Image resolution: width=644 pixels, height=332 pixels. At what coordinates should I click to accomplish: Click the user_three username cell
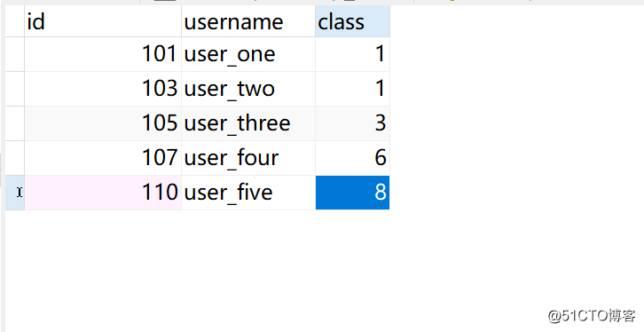248,123
